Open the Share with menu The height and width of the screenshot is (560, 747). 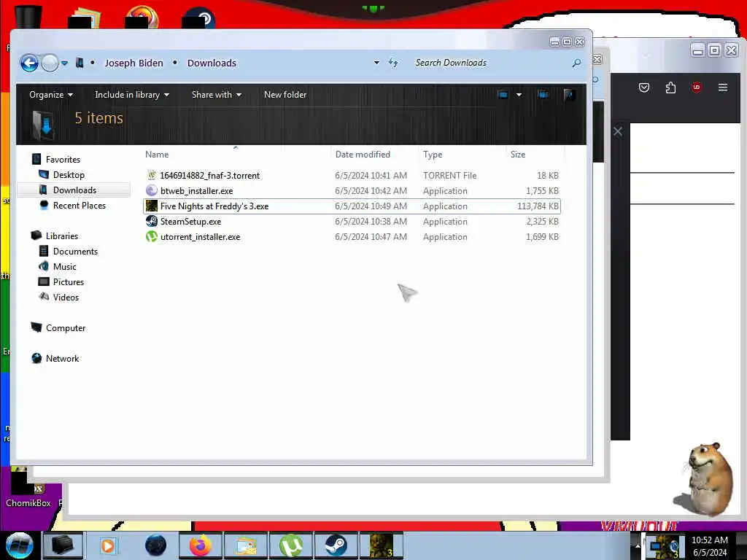(x=216, y=95)
